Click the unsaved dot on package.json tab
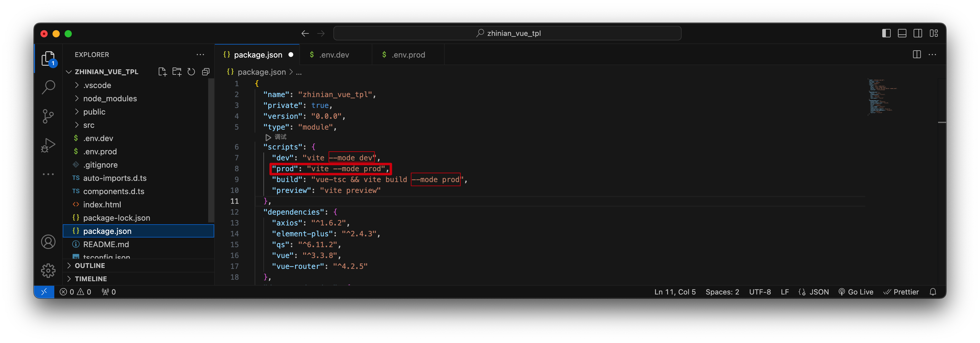This screenshot has height=343, width=980. pyautogui.click(x=291, y=55)
